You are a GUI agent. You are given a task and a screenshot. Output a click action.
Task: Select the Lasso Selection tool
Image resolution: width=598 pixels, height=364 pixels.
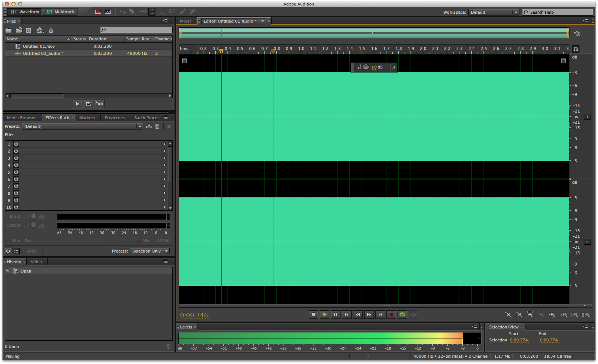pyautogui.click(x=172, y=12)
